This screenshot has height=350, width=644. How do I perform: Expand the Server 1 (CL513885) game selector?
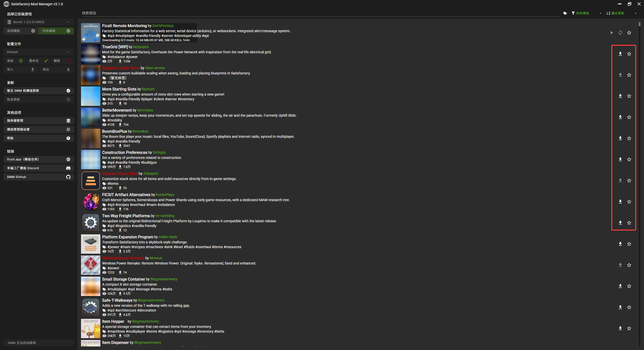[39, 22]
